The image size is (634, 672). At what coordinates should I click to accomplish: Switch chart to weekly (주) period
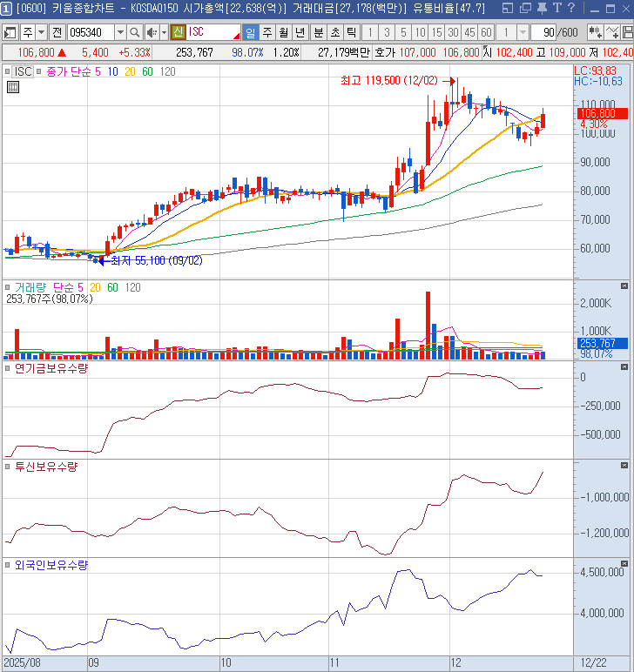click(x=266, y=32)
